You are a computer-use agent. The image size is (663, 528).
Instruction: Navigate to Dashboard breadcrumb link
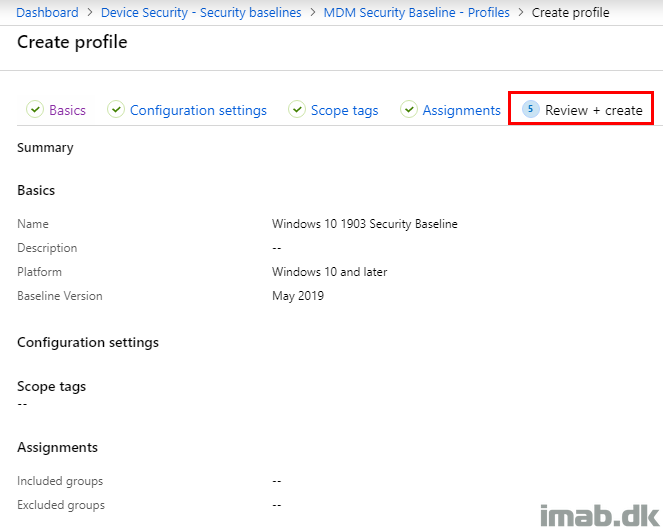click(x=47, y=12)
